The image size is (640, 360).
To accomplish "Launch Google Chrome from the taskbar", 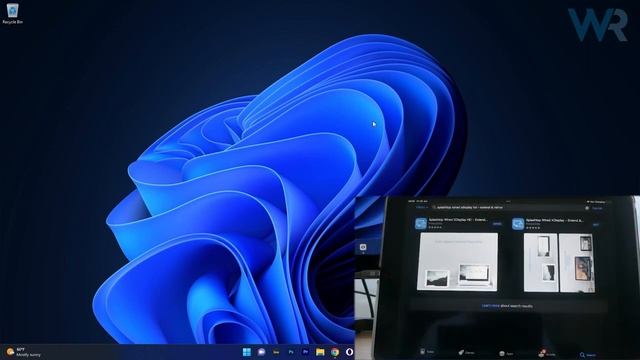I will tap(335, 352).
